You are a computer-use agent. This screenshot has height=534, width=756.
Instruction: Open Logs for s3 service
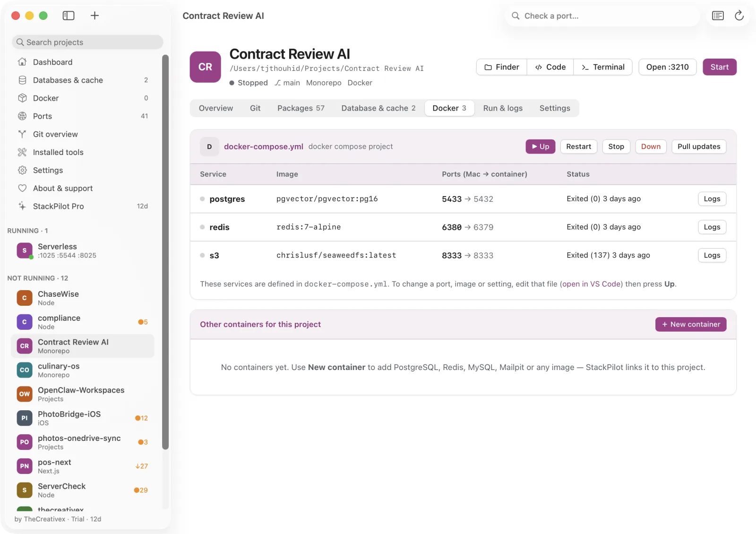[712, 255]
